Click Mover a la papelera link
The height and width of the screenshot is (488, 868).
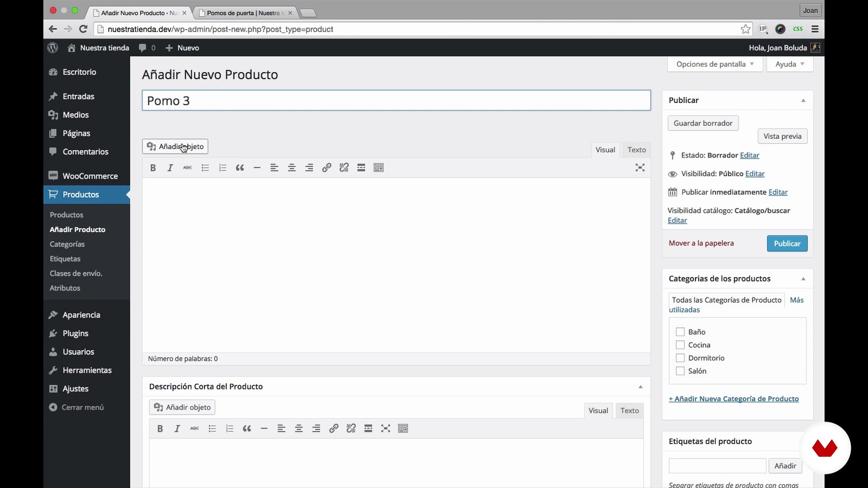[x=701, y=243]
